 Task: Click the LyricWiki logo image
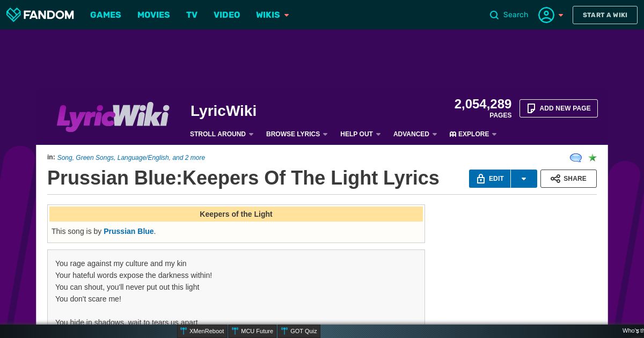[113, 116]
